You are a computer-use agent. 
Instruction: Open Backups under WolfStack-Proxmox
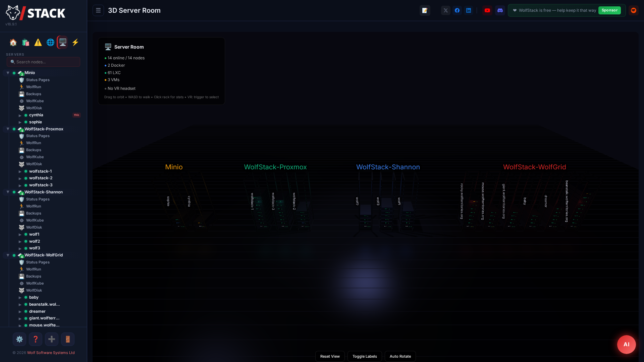pos(34,150)
